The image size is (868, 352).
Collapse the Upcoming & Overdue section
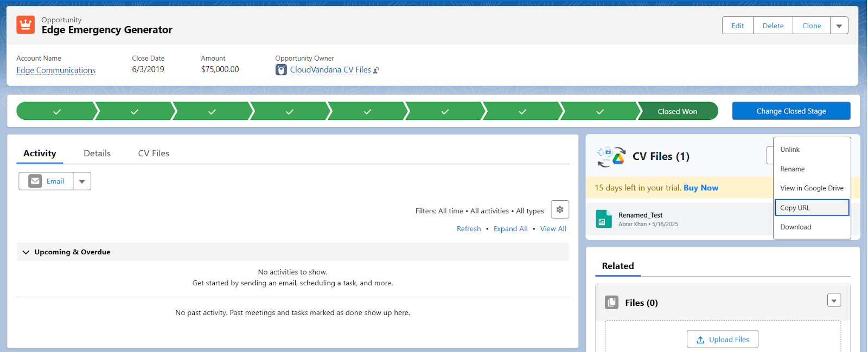25,252
